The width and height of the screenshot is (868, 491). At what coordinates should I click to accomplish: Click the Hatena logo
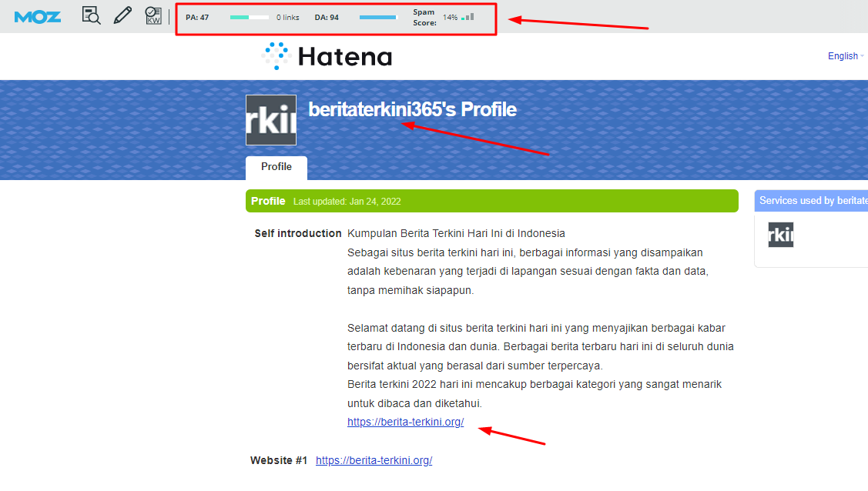click(327, 56)
